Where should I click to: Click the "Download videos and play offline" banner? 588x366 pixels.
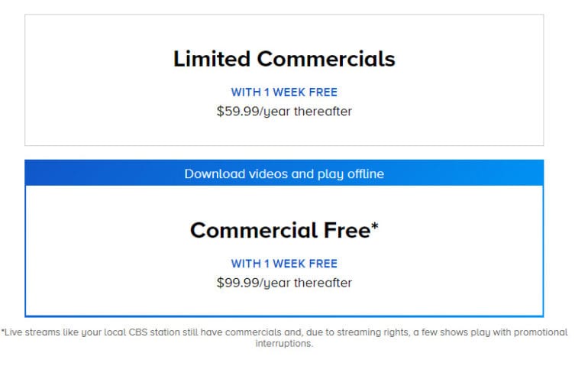point(283,173)
